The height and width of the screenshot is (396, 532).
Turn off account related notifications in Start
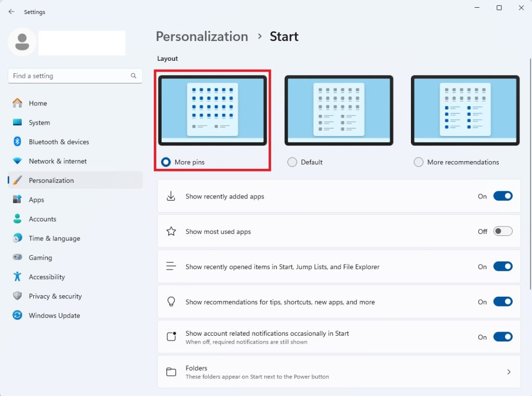click(502, 336)
